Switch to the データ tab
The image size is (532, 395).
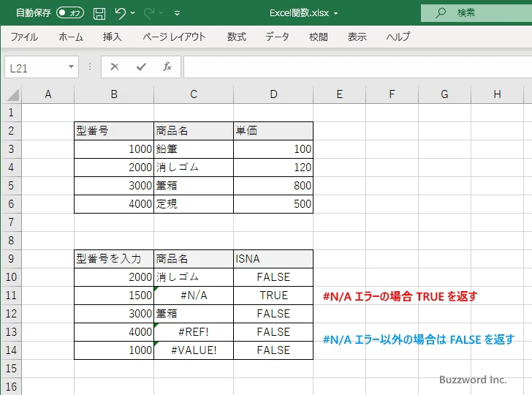coord(277,37)
